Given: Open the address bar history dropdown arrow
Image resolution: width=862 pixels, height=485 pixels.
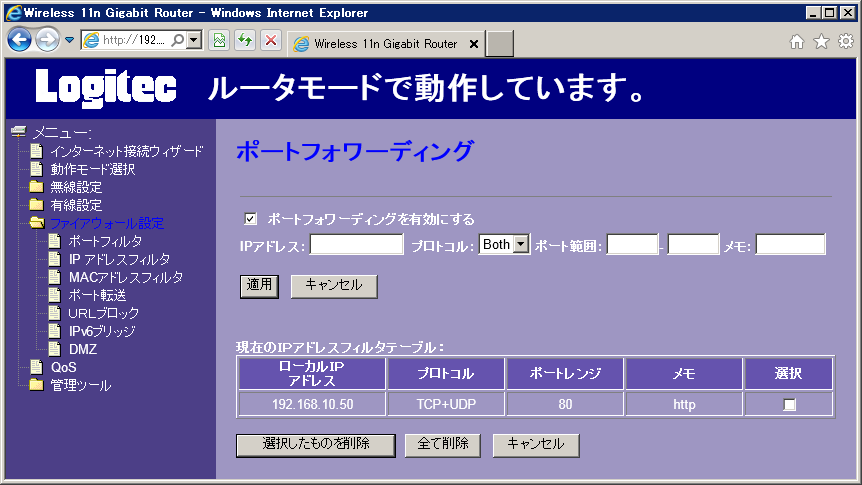Looking at the screenshot, I should (x=194, y=40).
